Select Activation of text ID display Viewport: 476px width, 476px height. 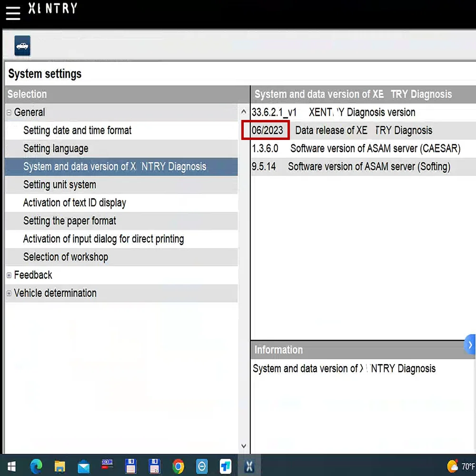point(121,203)
